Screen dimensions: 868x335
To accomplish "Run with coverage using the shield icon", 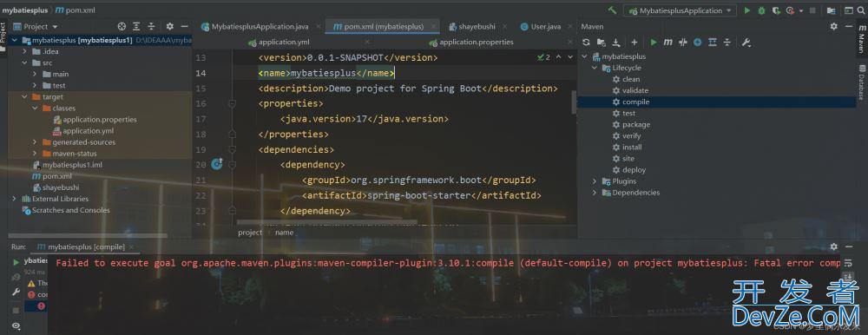I will [x=776, y=10].
